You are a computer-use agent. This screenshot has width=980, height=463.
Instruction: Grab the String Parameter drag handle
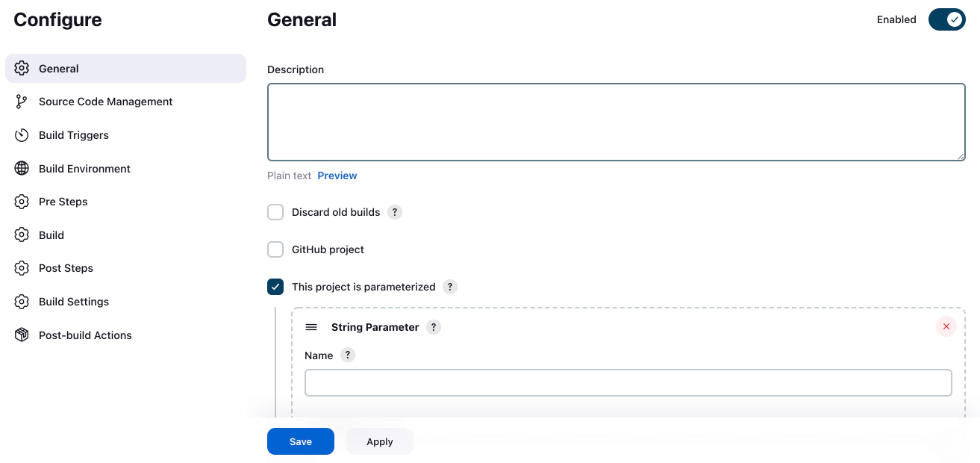[311, 327]
